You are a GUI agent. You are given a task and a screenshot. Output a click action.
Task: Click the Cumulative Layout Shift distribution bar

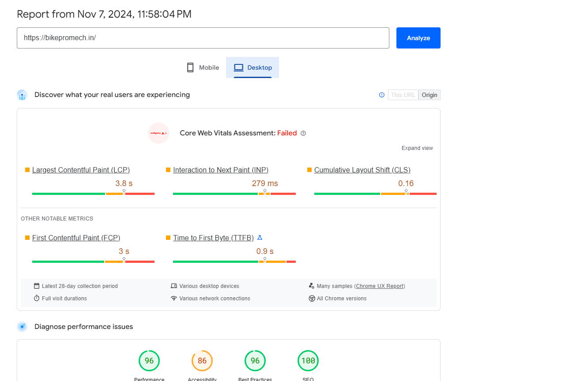pyautogui.click(x=375, y=194)
